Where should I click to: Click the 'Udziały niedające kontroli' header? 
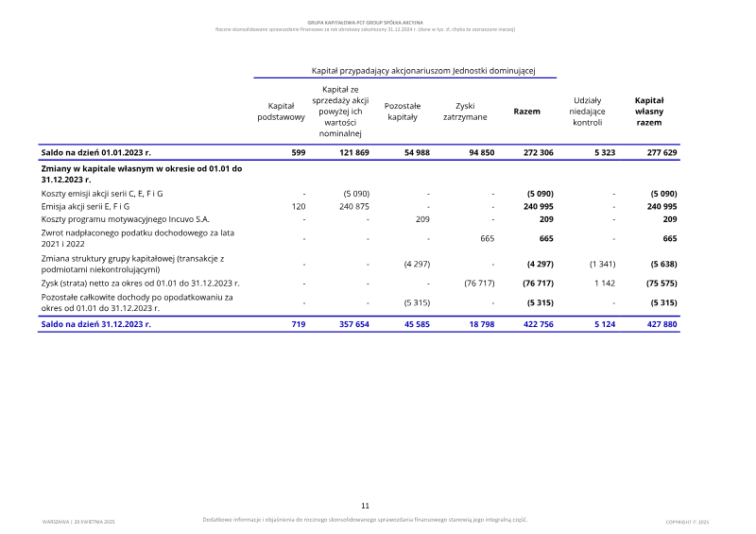(587, 112)
